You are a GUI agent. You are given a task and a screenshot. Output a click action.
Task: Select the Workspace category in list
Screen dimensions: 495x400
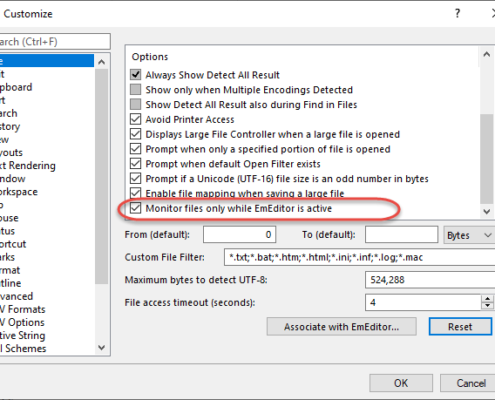(x=19, y=192)
